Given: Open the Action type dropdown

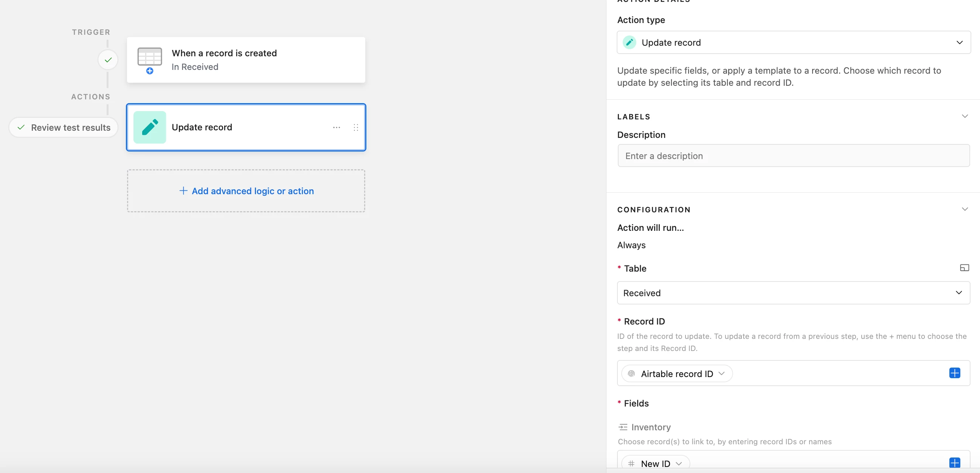Looking at the screenshot, I should [793, 42].
